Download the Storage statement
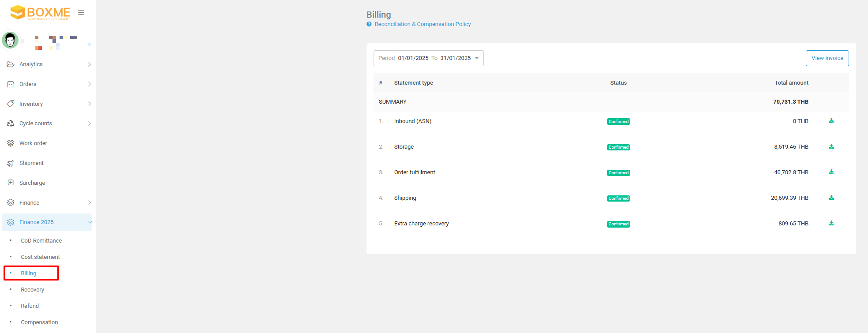 pyautogui.click(x=831, y=146)
